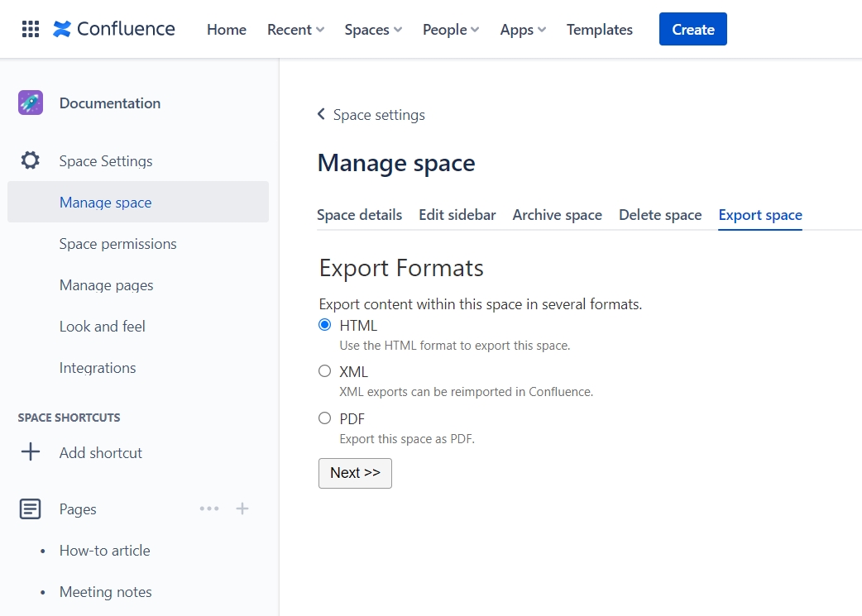Select the XML export format

[x=324, y=371]
